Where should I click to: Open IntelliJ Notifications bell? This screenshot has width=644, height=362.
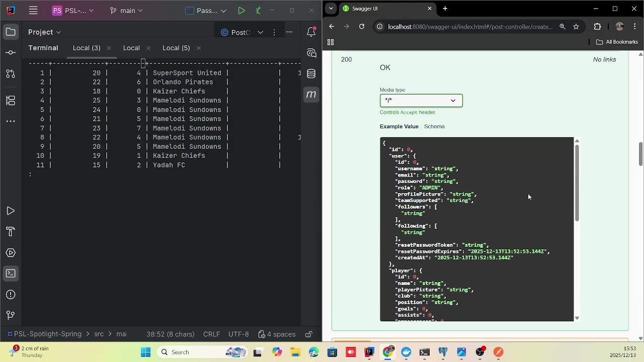tap(311, 32)
